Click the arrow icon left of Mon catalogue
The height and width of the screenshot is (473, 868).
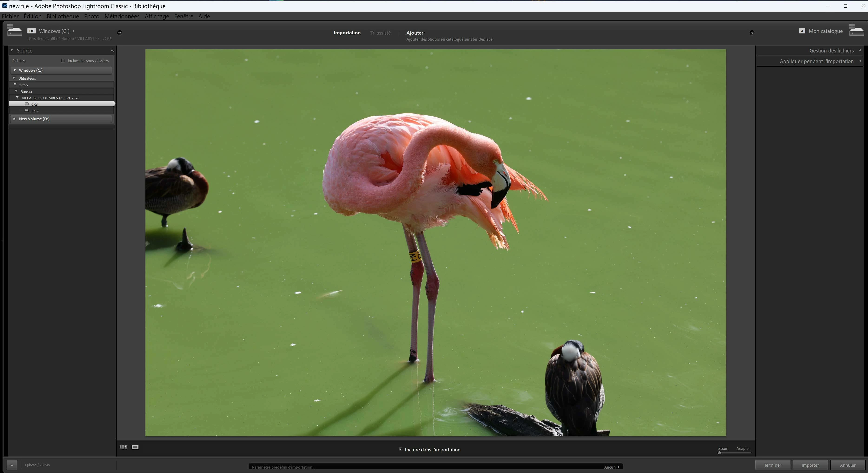[x=752, y=33]
